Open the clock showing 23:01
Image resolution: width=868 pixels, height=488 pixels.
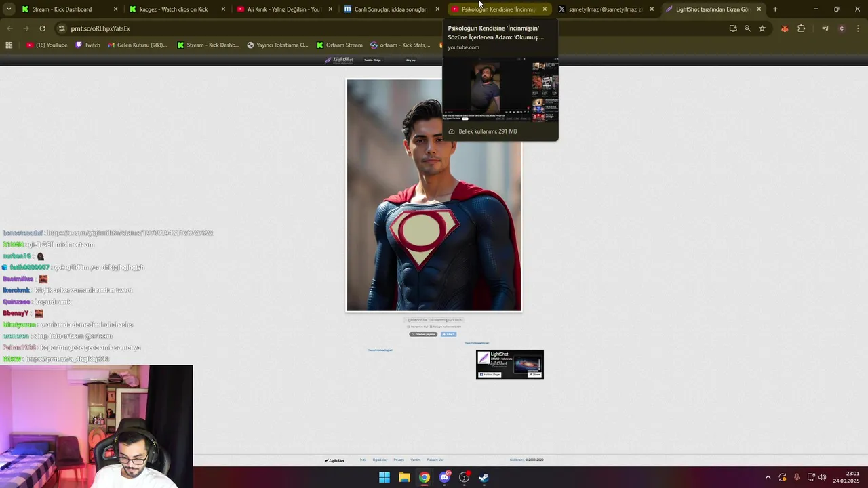tap(846, 477)
